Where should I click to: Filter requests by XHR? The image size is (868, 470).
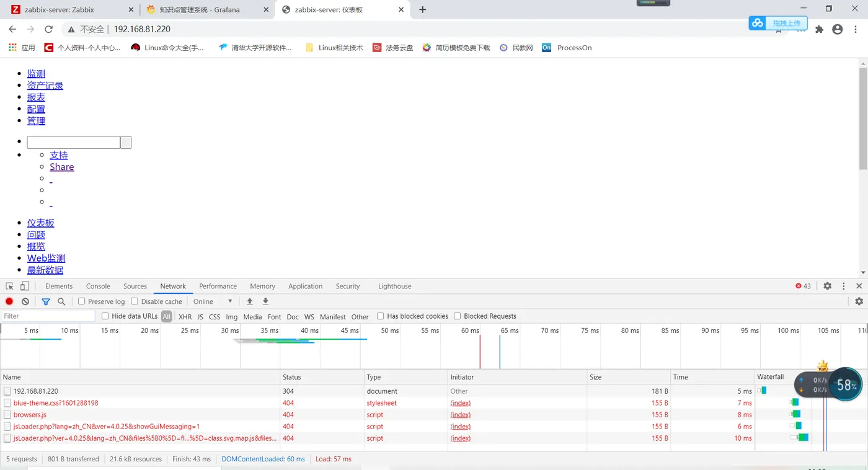(x=185, y=317)
